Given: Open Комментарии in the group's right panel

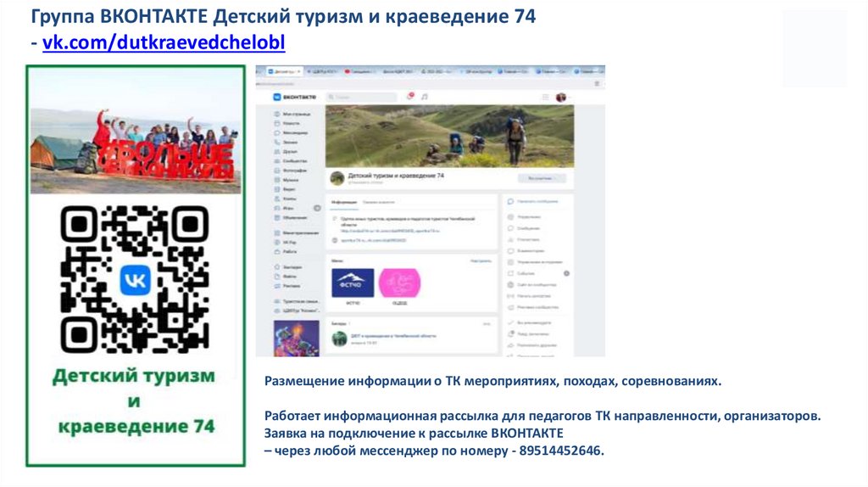Looking at the screenshot, I should [526, 251].
